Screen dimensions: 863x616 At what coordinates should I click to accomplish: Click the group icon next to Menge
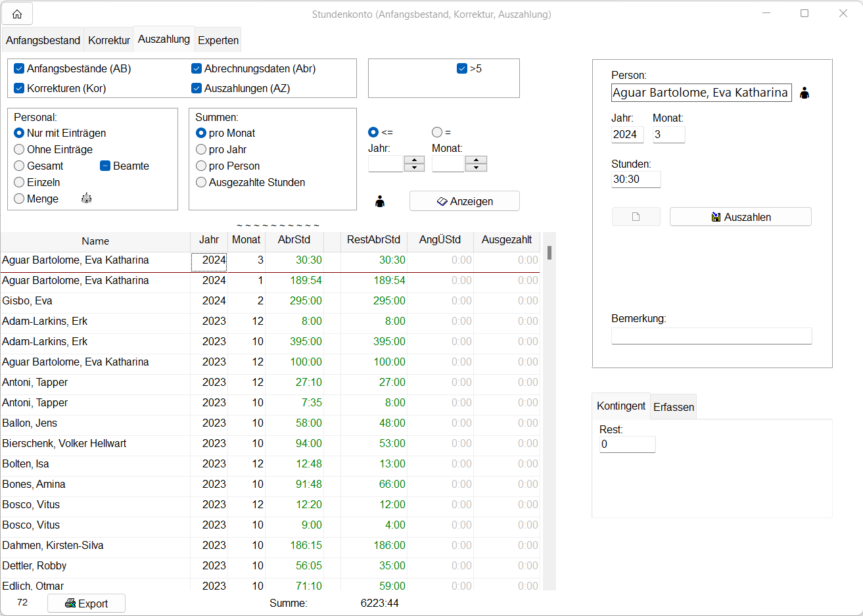tap(86, 199)
